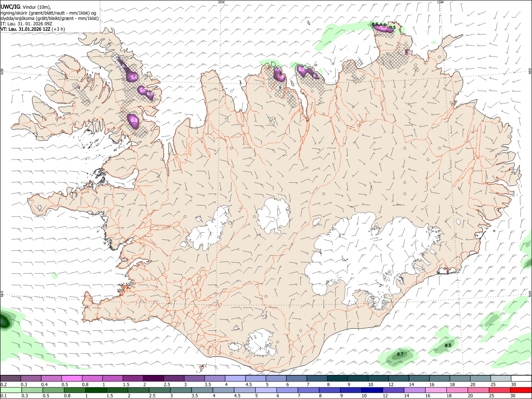Pick the pale grey 25 swatch, upper legend row
Viewport: 532px width, 399px height.
(x=501, y=378)
